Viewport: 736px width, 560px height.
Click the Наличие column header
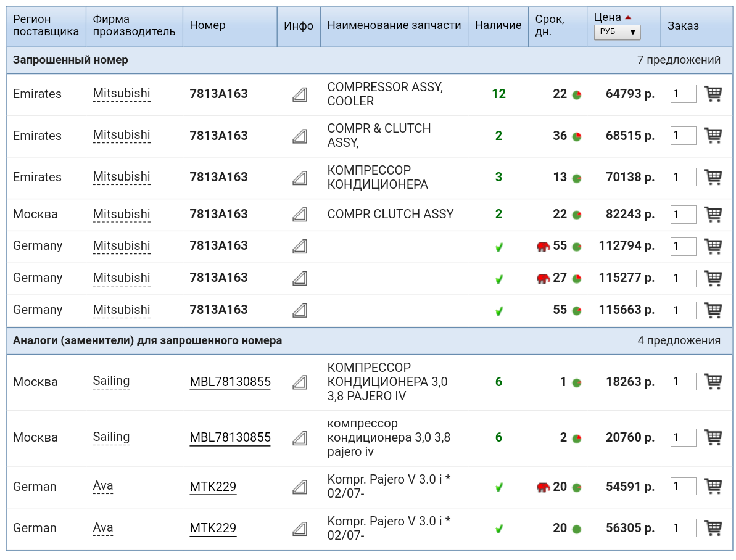pos(498,25)
